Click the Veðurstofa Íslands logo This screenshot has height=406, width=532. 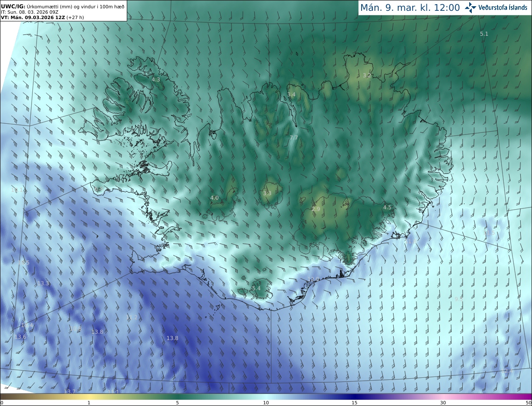click(496, 7)
